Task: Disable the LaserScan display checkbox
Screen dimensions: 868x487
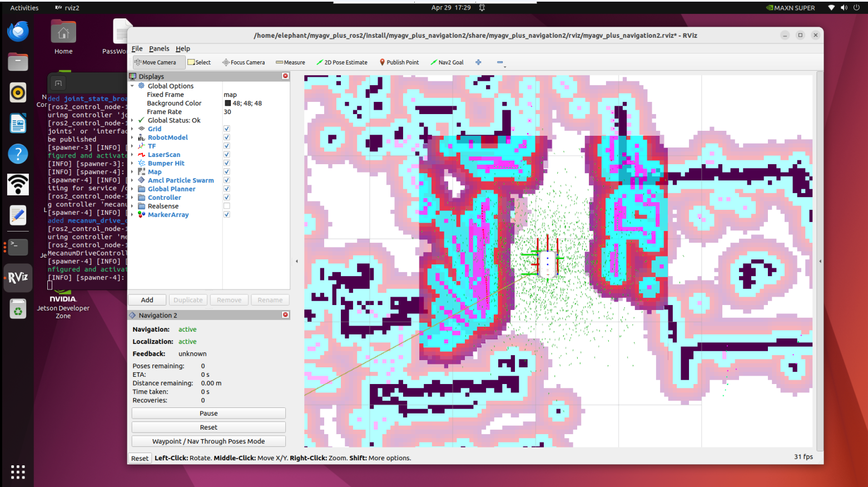Action: (227, 155)
